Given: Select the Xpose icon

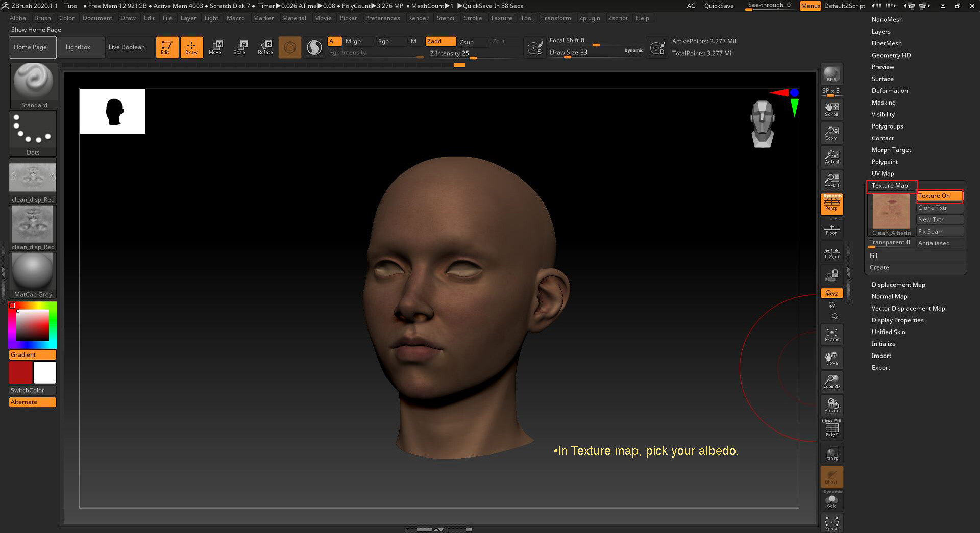Looking at the screenshot, I should click(831, 523).
